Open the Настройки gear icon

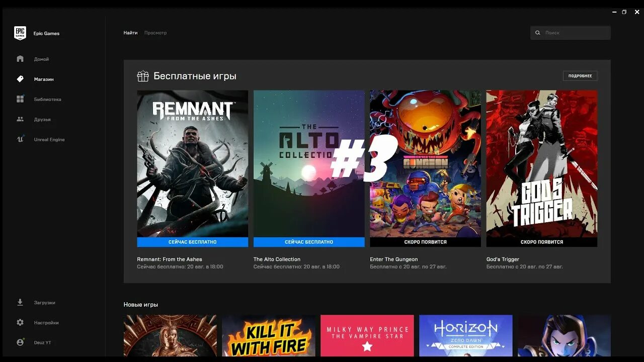(20, 322)
